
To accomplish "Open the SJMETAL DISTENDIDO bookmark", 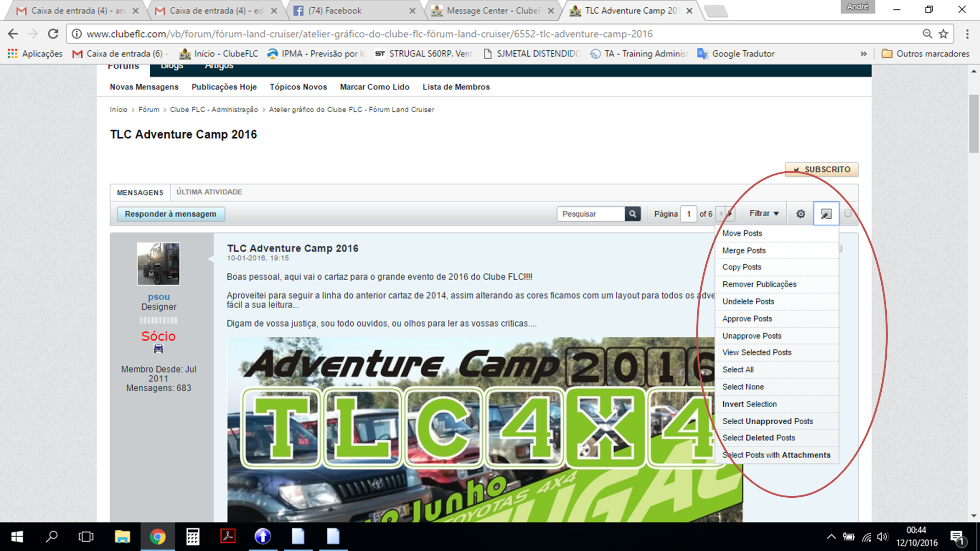I will pos(531,54).
